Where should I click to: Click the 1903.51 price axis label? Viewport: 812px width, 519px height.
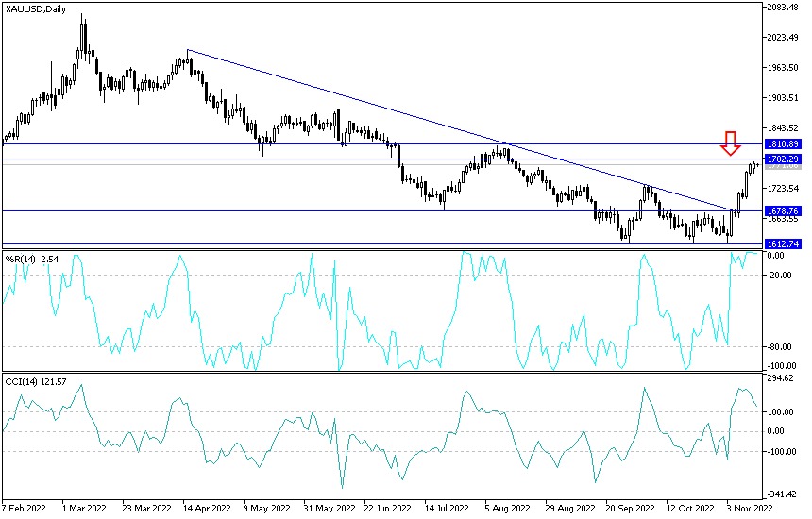click(x=783, y=97)
